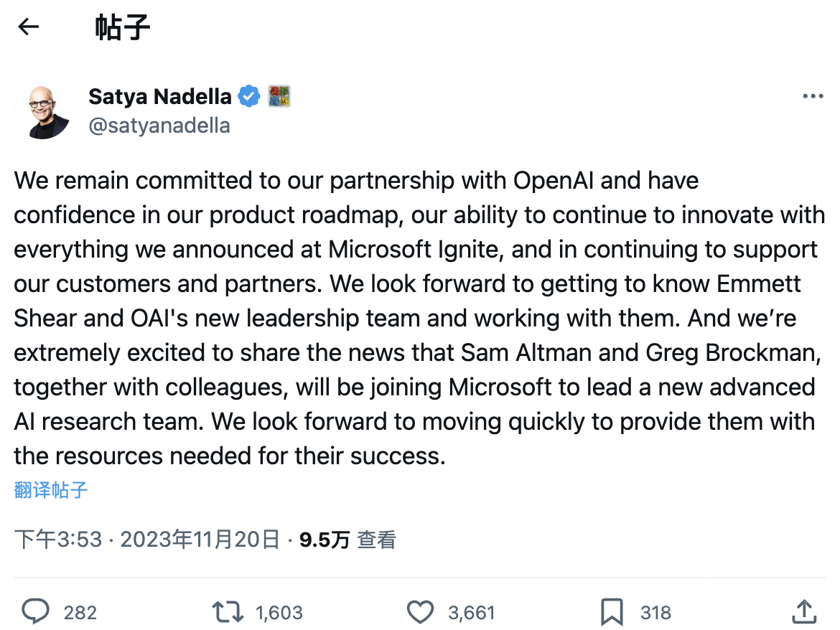The width and height of the screenshot is (840, 630).
Task: Click the Microsoft affiliation badge icon
Action: (x=279, y=96)
